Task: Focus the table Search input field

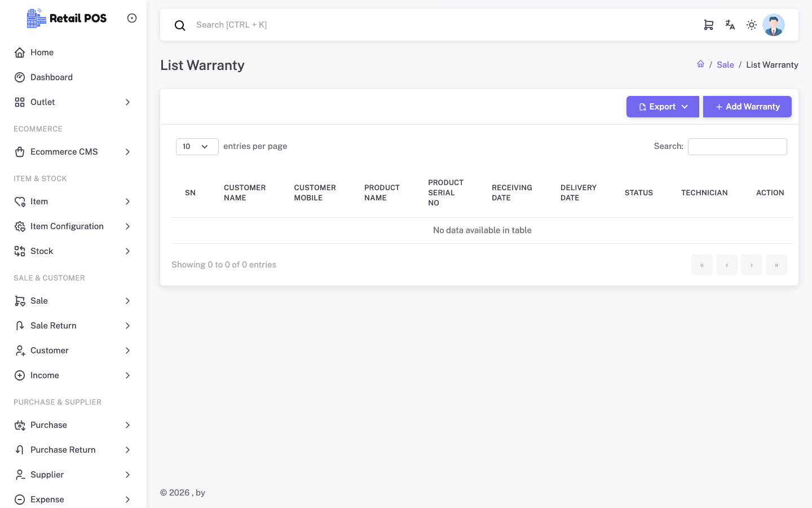Action: click(x=738, y=147)
